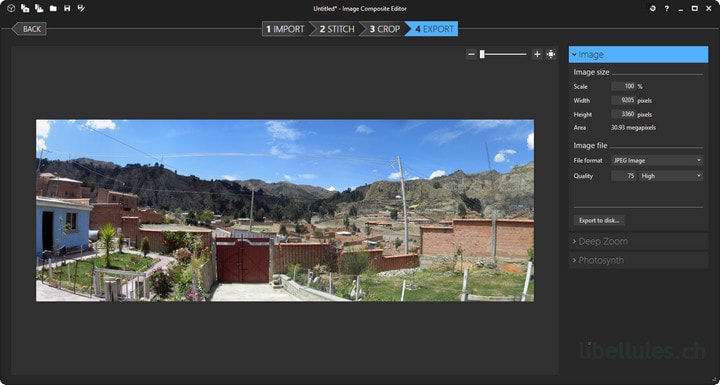The width and height of the screenshot is (720, 385).
Task: Click the Image Composite Editor cube logo icon
Action: (x=11, y=8)
